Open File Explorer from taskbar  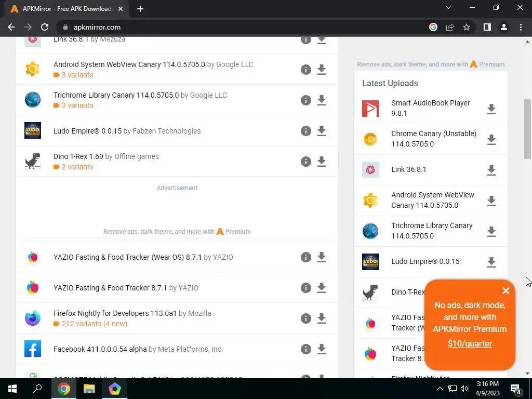(89, 389)
